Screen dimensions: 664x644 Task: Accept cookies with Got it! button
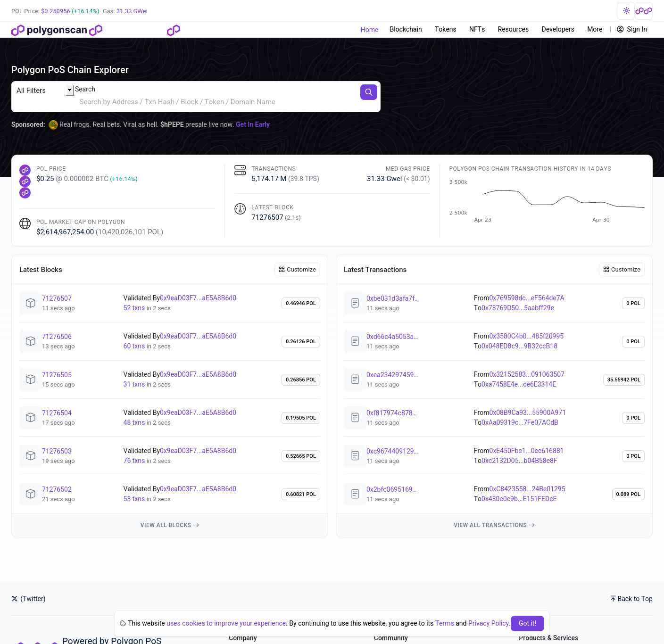pyautogui.click(x=527, y=623)
